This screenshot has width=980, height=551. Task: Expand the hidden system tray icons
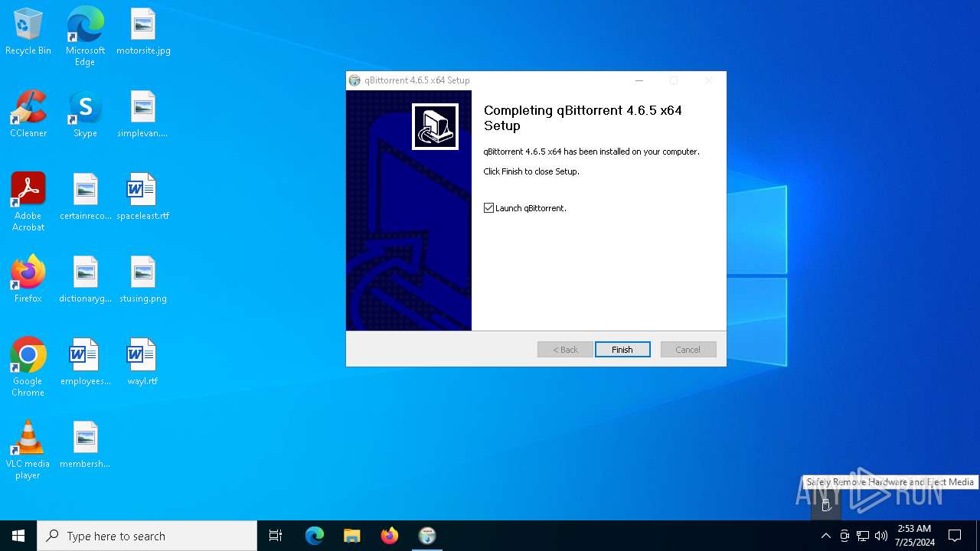(x=825, y=536)
